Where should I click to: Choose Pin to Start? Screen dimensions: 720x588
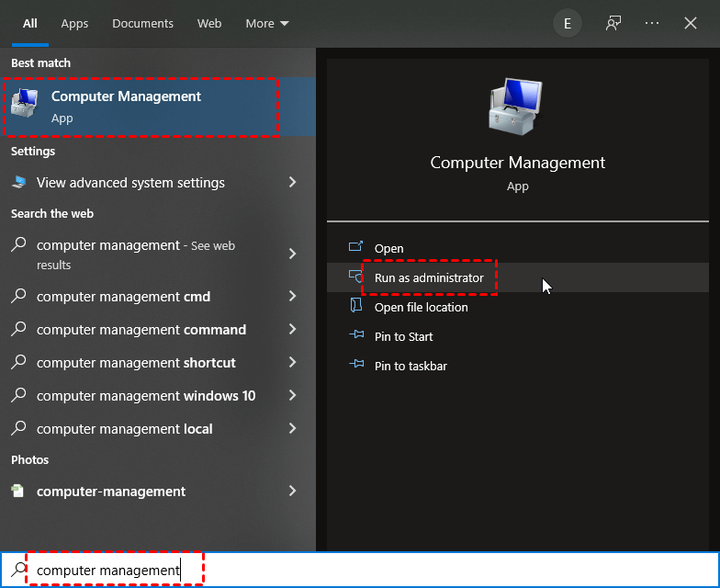pos(518,336)
